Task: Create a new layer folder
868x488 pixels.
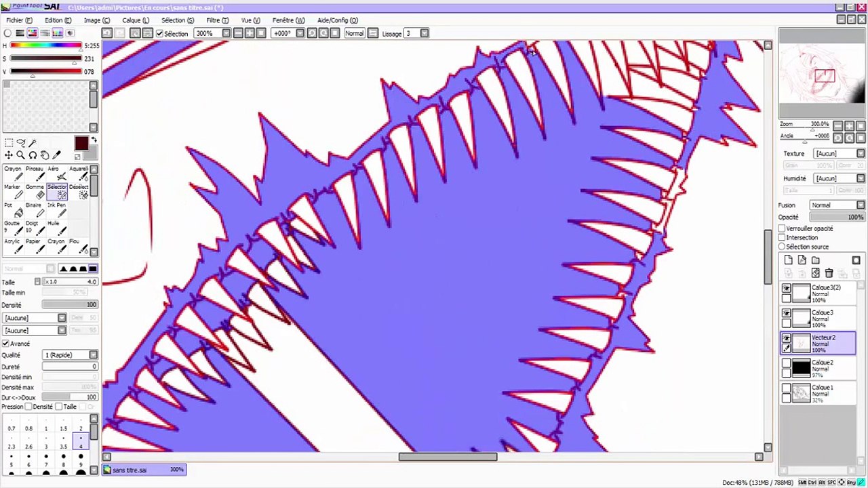Action: (x=816, y=260)
